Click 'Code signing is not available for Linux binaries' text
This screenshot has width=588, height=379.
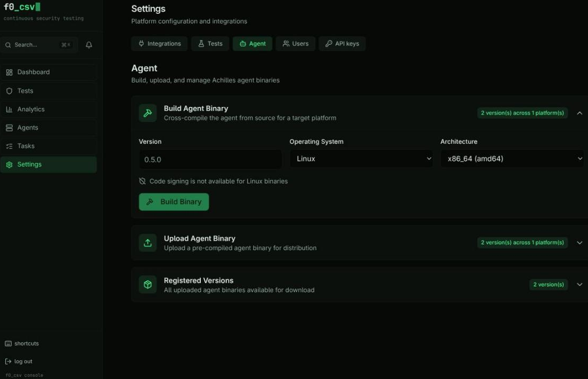[218, 181]
